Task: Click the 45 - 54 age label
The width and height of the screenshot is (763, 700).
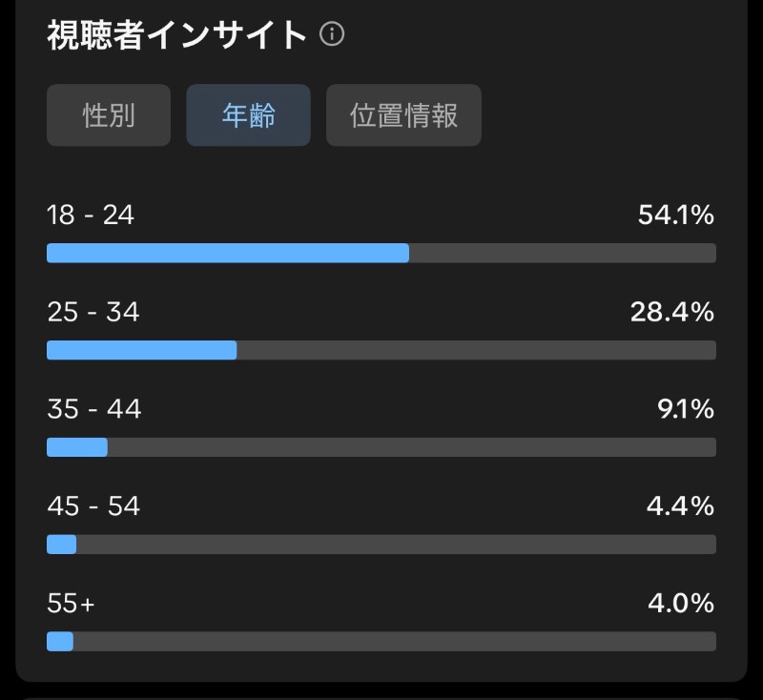Action: [93, 505]
